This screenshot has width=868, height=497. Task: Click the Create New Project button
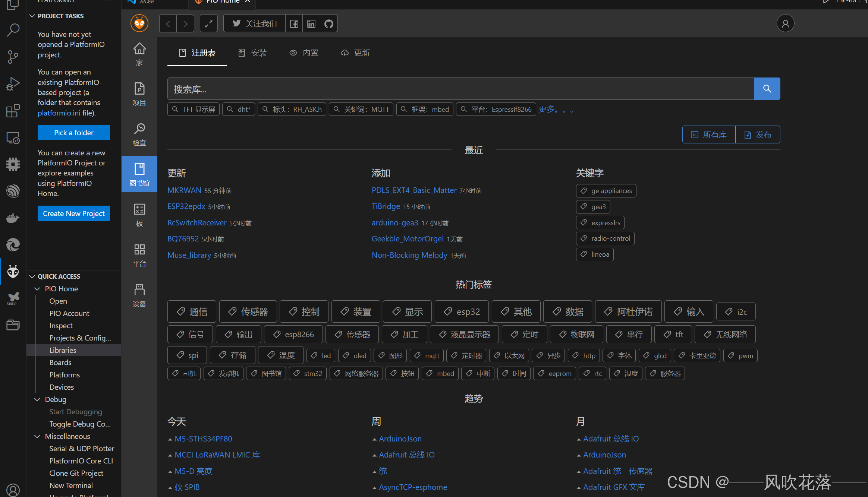(74, 213)
